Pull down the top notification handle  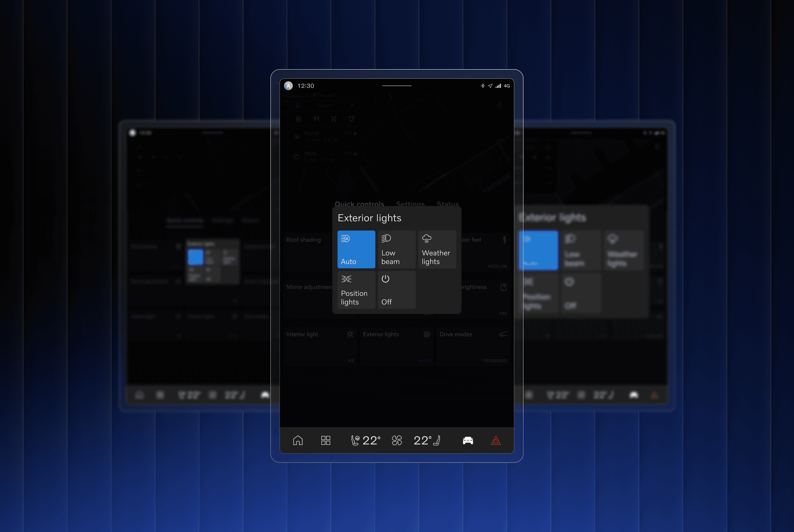(x=396, y=86)
